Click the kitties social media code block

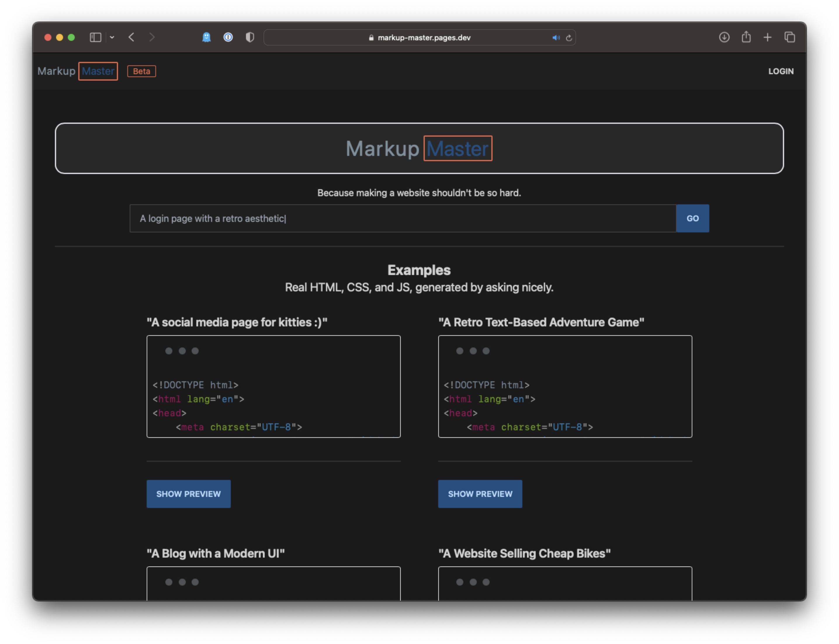pyautogui.click(x=273, y=387)
